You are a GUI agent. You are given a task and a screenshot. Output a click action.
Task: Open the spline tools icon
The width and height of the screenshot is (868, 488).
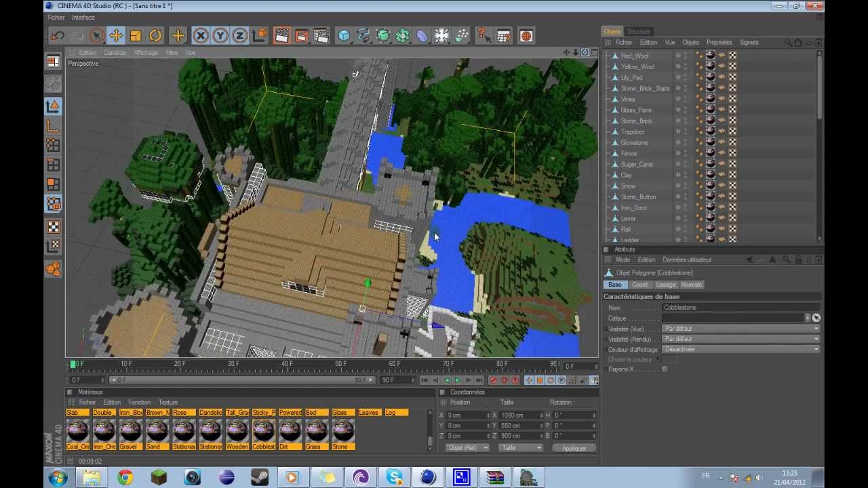pyautogui.click(x=363, y=36)
